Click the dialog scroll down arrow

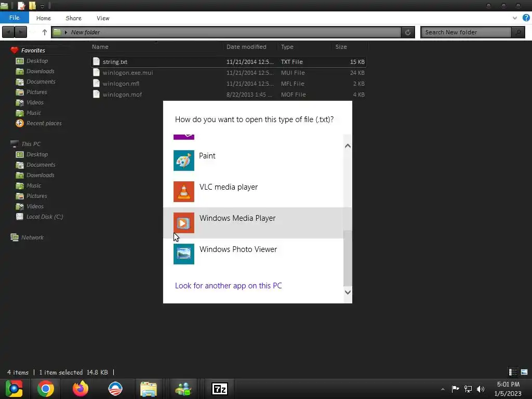click(348, 292)
